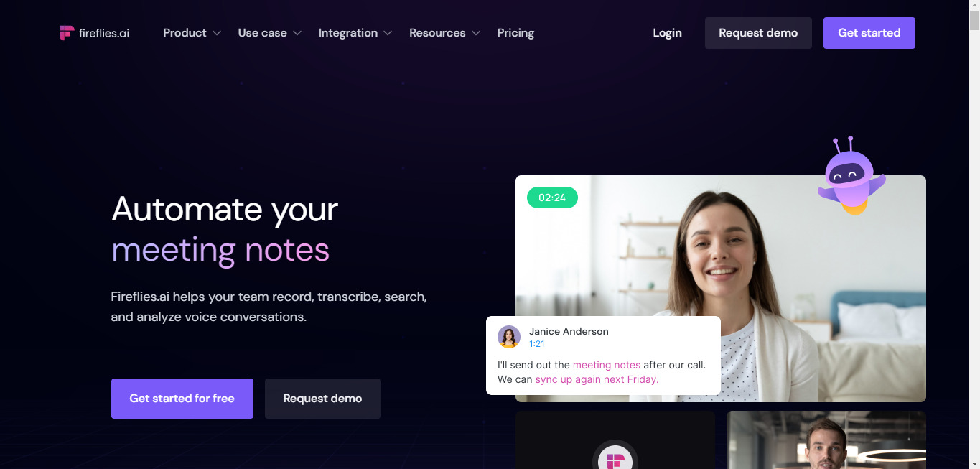Image resolution: width=980 pixels, height=469 pixels.
Task: Click Get started for free button
Action: pyautogui.click(x=182, y=399)
